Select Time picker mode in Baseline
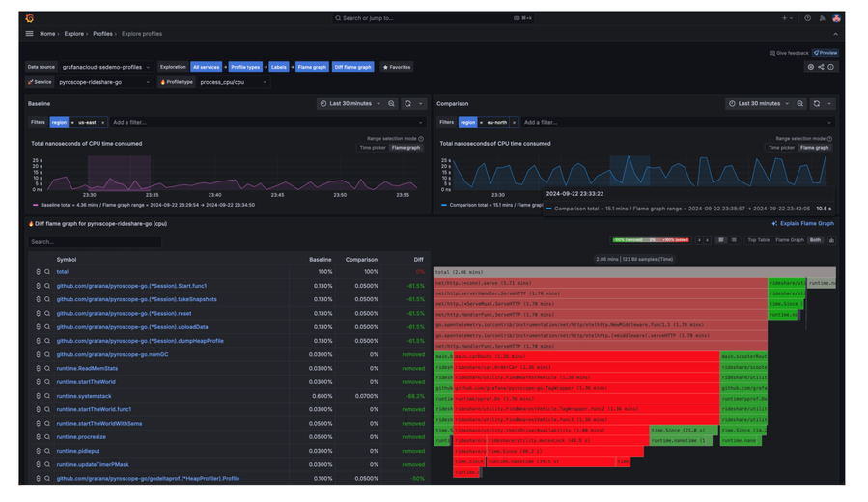 pos(373,148)
